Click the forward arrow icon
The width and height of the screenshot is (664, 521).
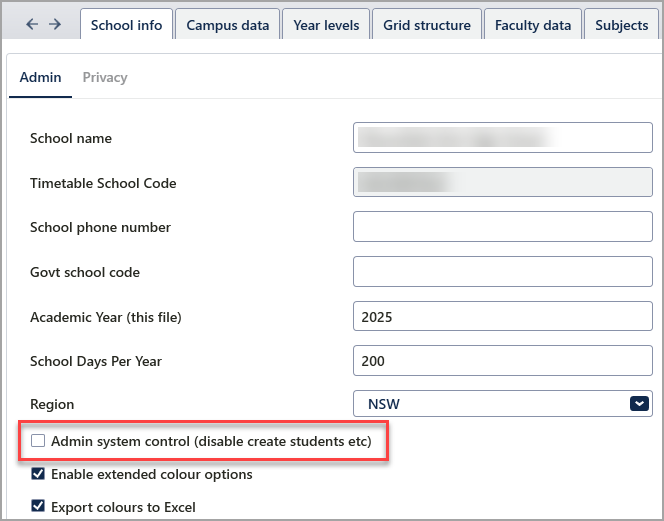coord(55,25)
